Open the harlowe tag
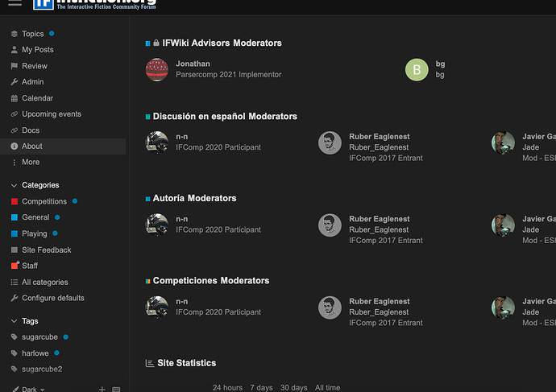This screenshot has height=392, width=556. [35, 353]
